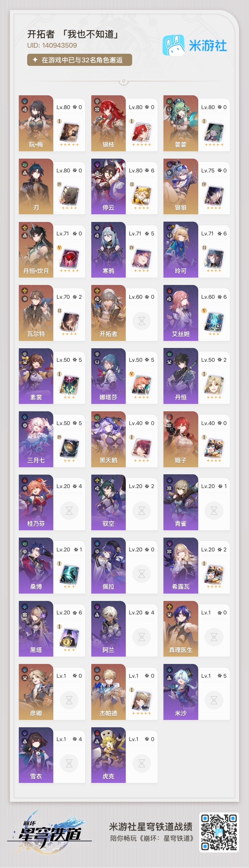Select the 虎克 character portrait
Screen dimensions: 249x868
point(108,755)
